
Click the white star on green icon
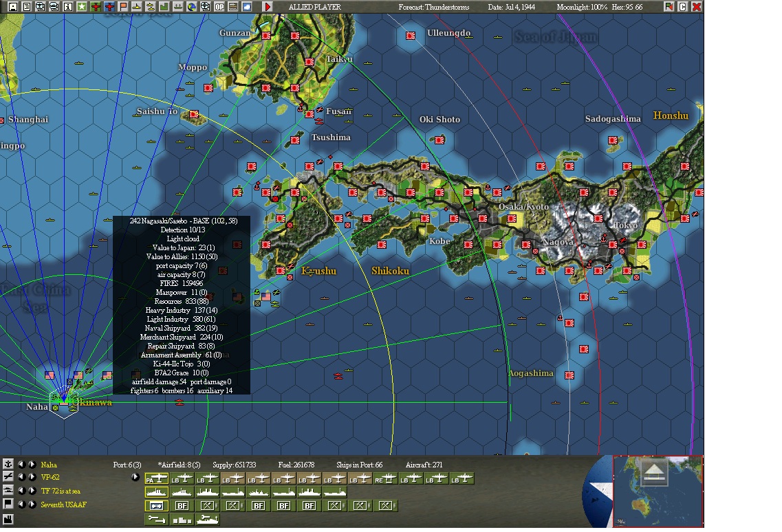click(82, 6)
